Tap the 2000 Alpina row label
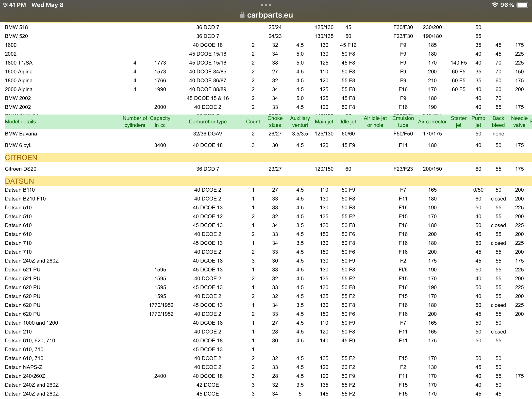The image size is (532, 399). coord(19,89)
